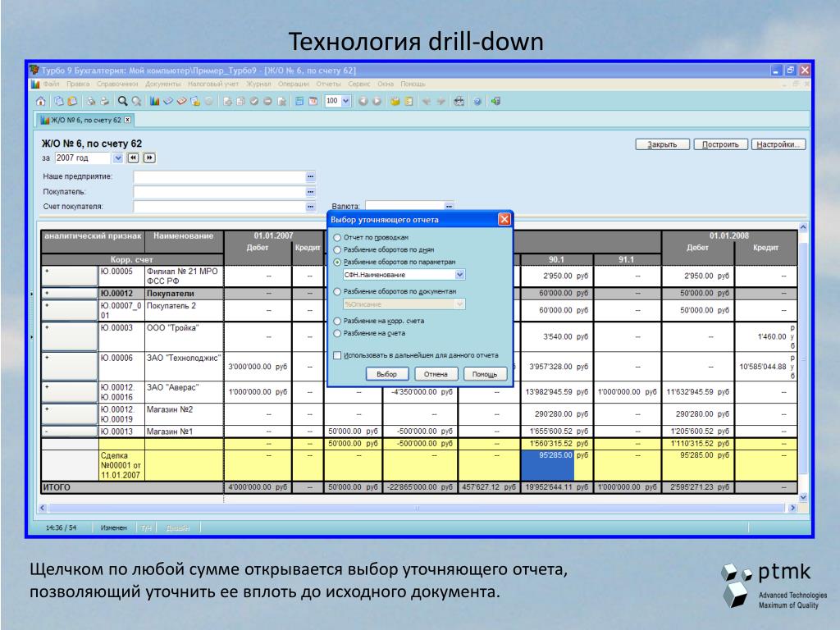Click the right arrow of the horizontal scrollbar
Viewport: 840px width, 630px height.
pyautogui.click(x=792, y=507)
